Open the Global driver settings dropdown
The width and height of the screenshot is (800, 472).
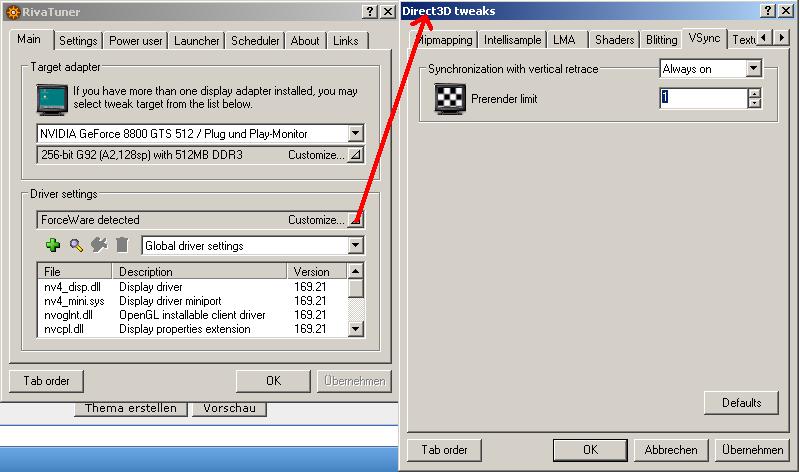point(356,245)
